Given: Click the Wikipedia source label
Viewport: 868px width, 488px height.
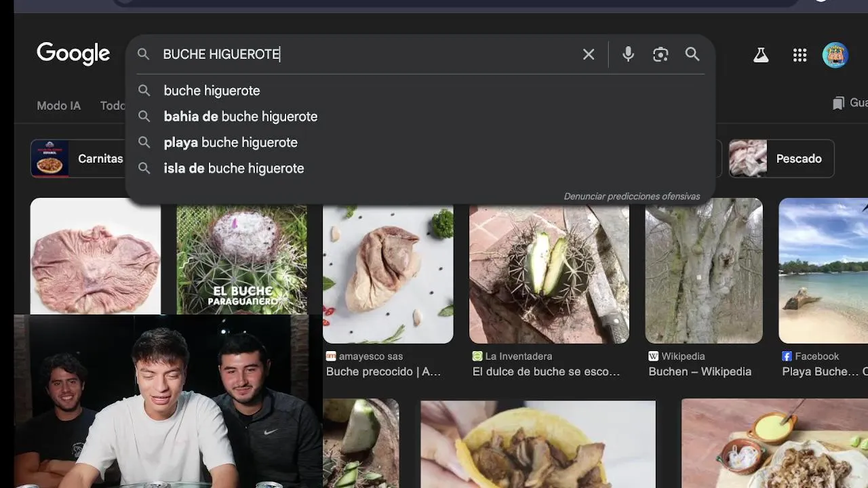Looking at the screenshot, I should click(x=684, y=357).
